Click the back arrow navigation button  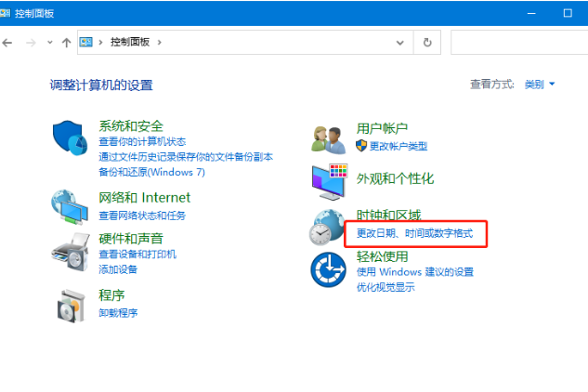pos(7,43)
